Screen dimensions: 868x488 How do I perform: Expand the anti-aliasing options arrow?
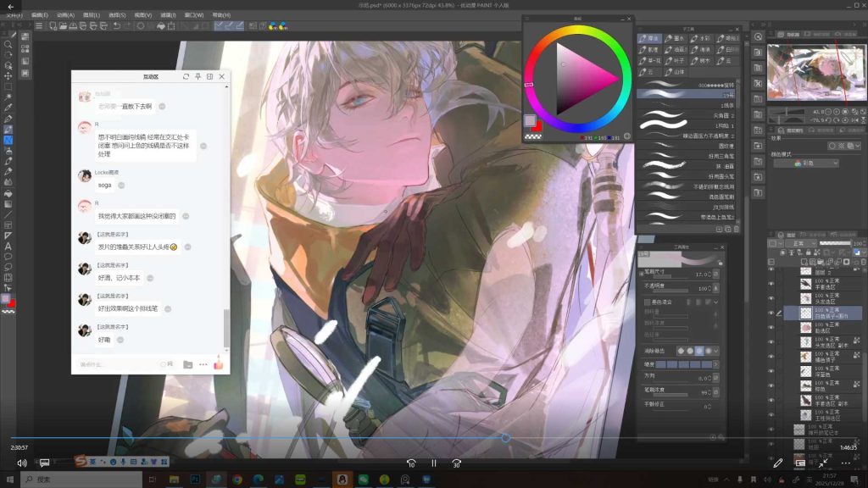point(715,351)
